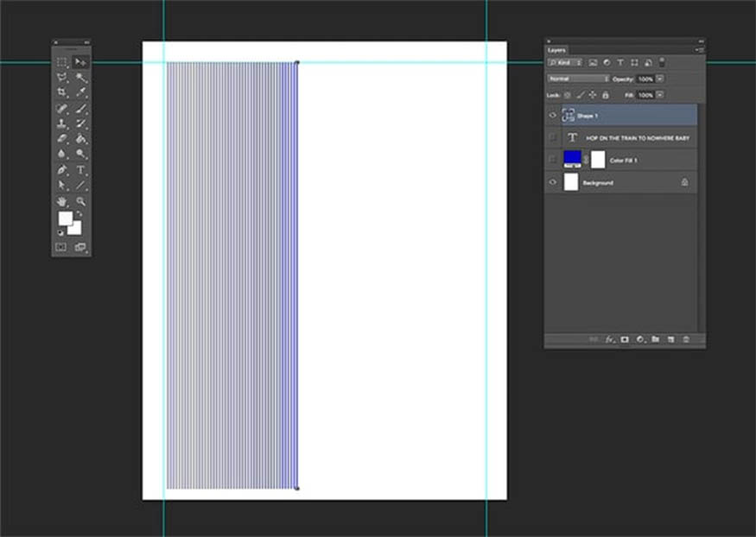Click the Fill 100% value field
The width and height of the screenshot is (756, 537).
click(x=645, y=95)
